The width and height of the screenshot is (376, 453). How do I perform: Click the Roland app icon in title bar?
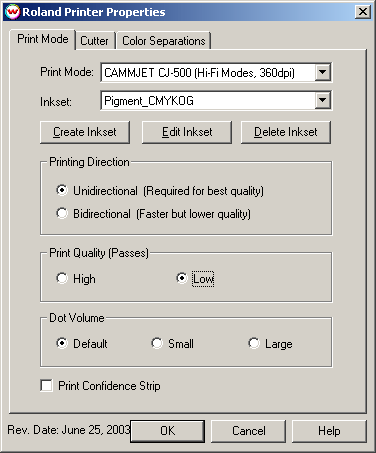point(13,12)
